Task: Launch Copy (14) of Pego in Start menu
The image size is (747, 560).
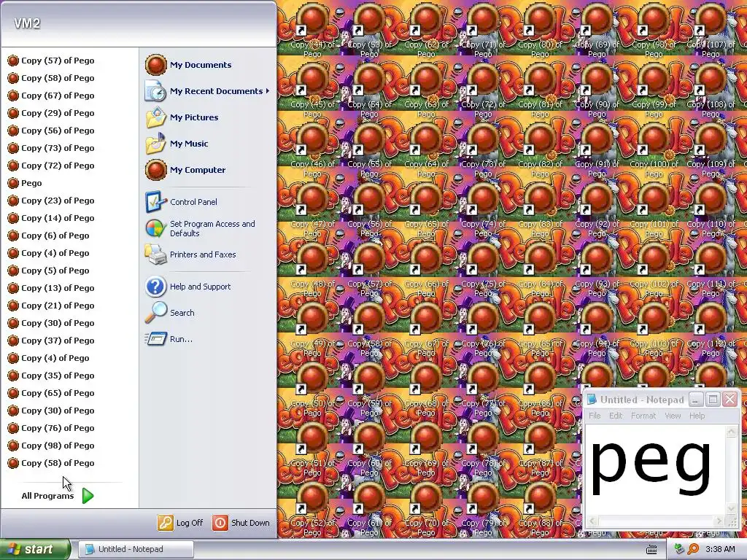Action: coord(51,218)
